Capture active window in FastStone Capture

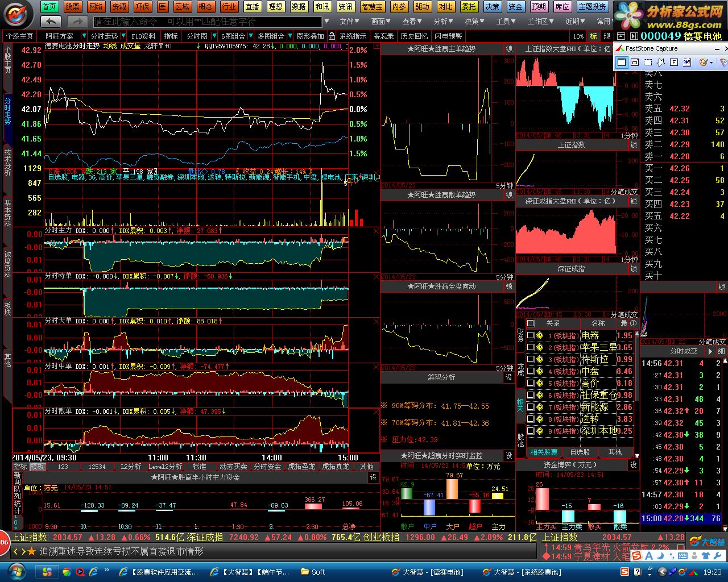(622, 63)
